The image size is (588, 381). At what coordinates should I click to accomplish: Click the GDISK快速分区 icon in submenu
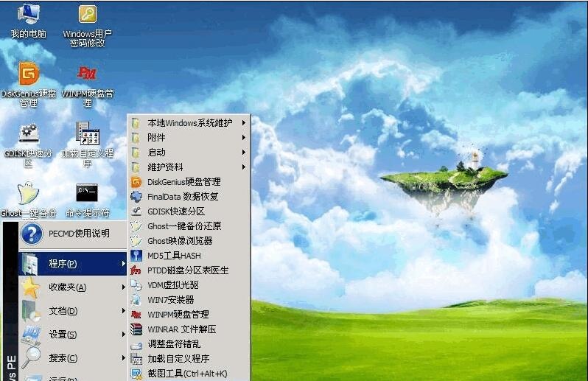136,212
